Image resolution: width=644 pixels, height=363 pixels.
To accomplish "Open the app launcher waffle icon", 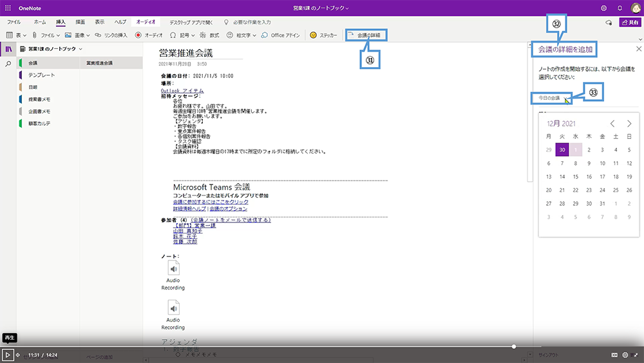I will click(8, 8).
